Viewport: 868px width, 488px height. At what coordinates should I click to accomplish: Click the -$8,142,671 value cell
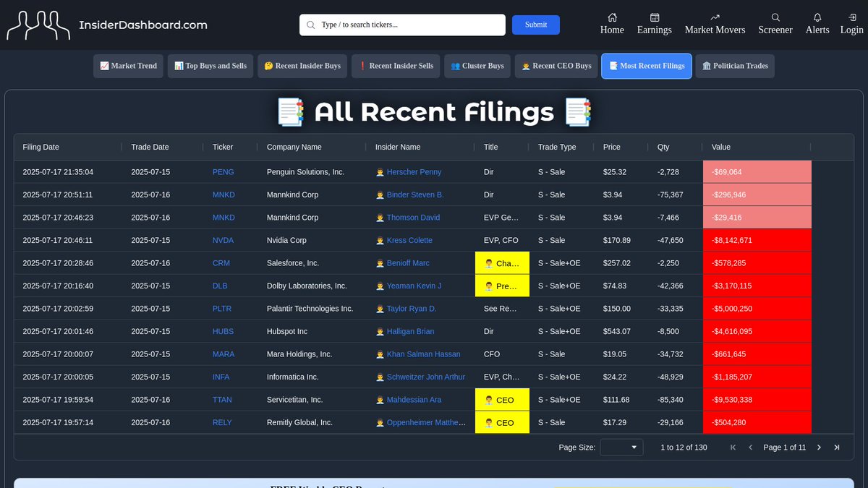757,240
